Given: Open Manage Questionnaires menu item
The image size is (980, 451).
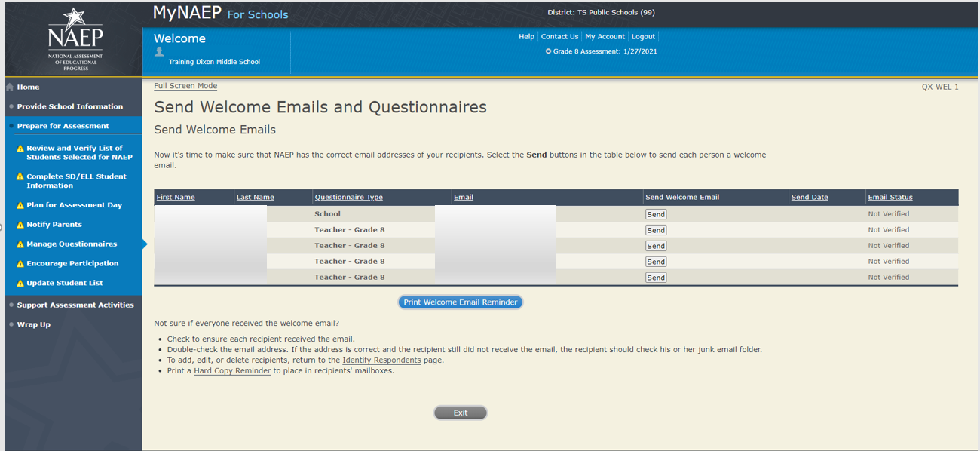Looking at the screenshot, I should pos(72,244).
